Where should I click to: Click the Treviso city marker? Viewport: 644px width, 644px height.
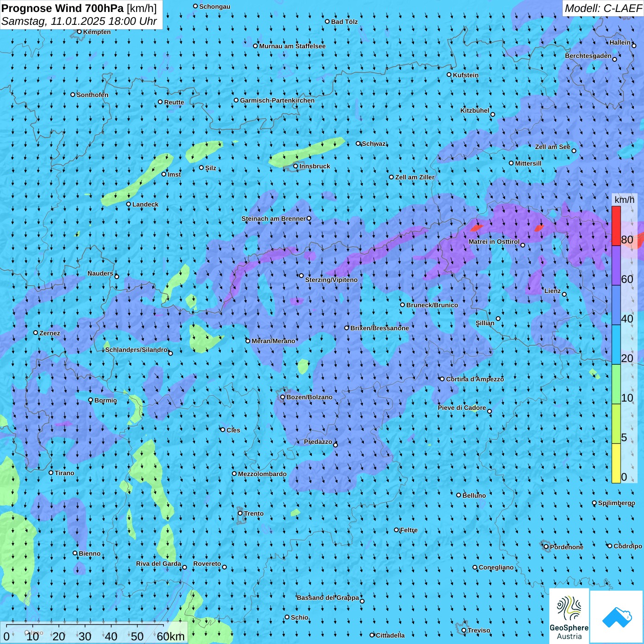[464, 630]
